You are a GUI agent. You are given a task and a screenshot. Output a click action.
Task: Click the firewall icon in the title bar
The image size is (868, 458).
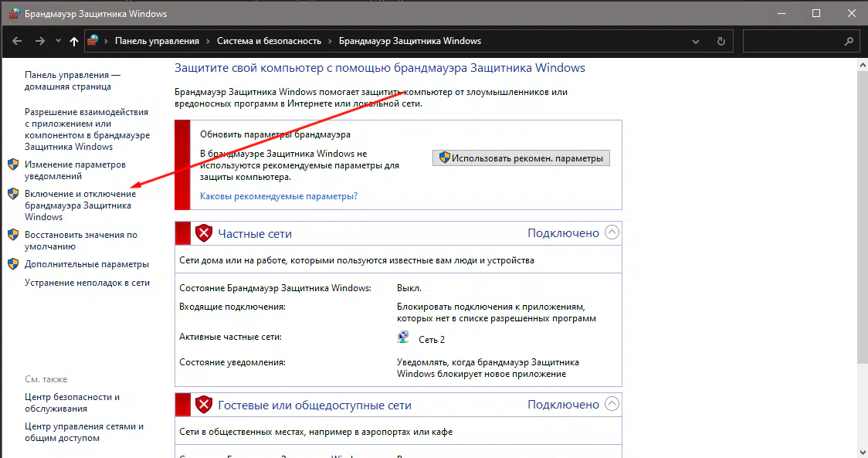coord(14,13)
